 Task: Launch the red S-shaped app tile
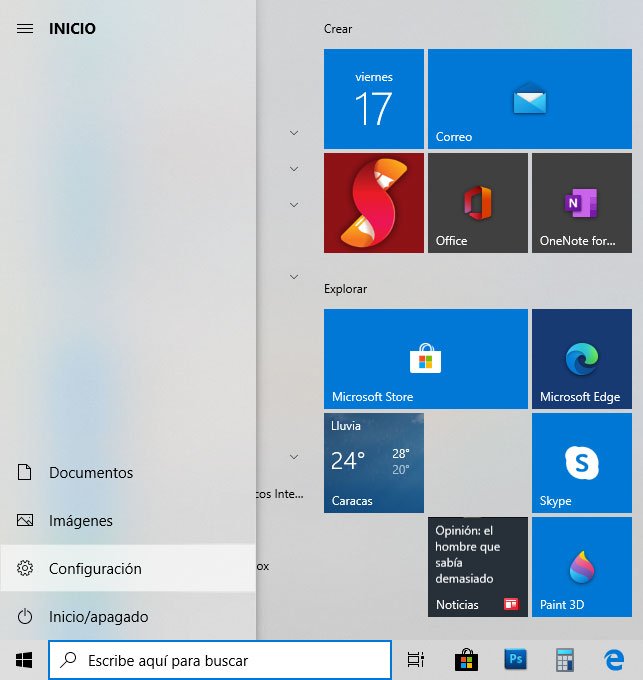point(374,203)
